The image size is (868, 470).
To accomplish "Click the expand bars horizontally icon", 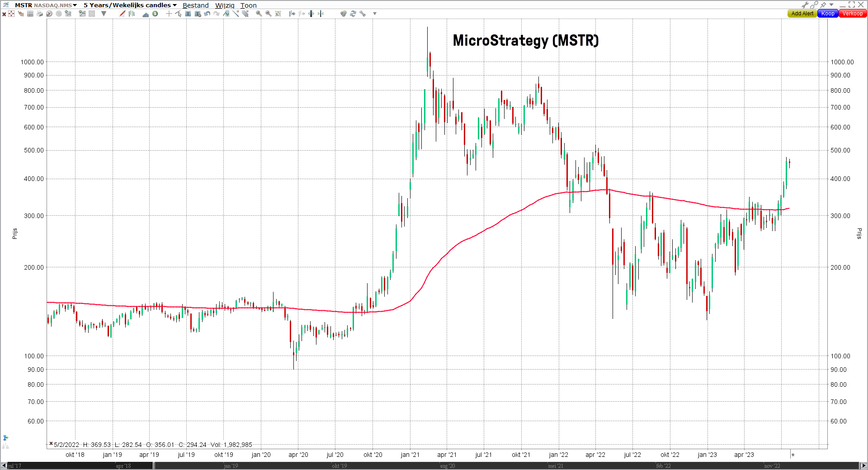I will pyautogui.click(x=311, y=14).
